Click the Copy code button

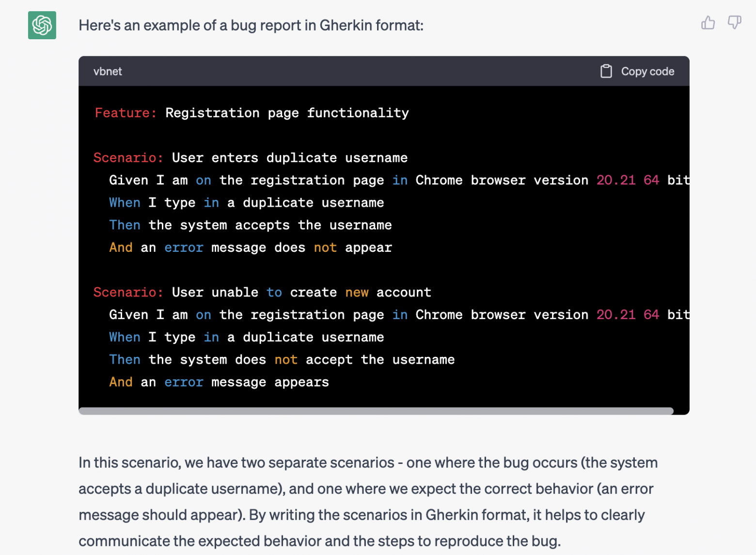[637, 71]
